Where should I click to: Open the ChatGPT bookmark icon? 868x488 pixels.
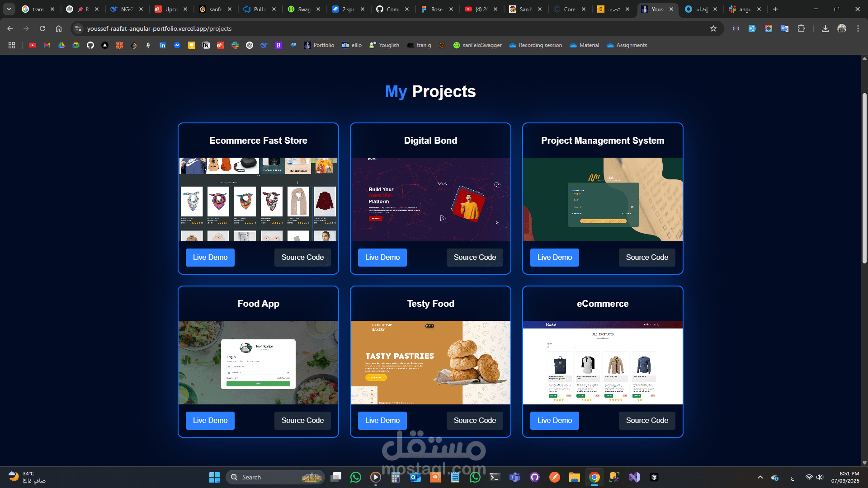click(x=250, y=45)
